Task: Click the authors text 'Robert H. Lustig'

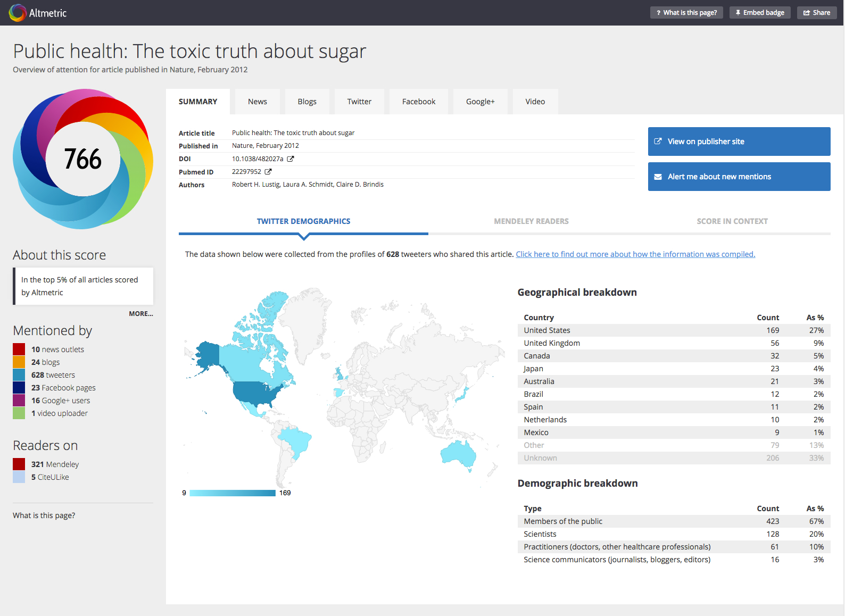Action: pos(255,185)
